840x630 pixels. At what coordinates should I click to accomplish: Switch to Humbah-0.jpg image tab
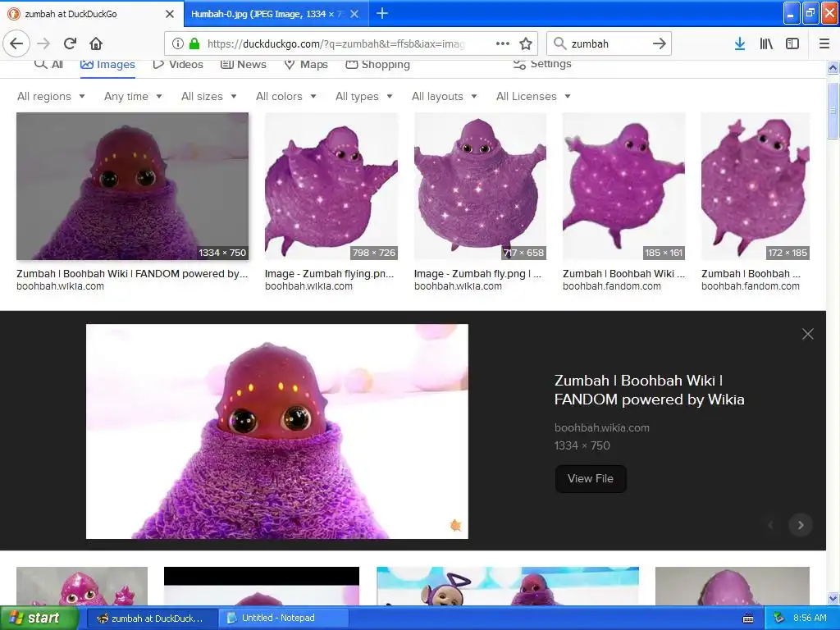(276, 14)
